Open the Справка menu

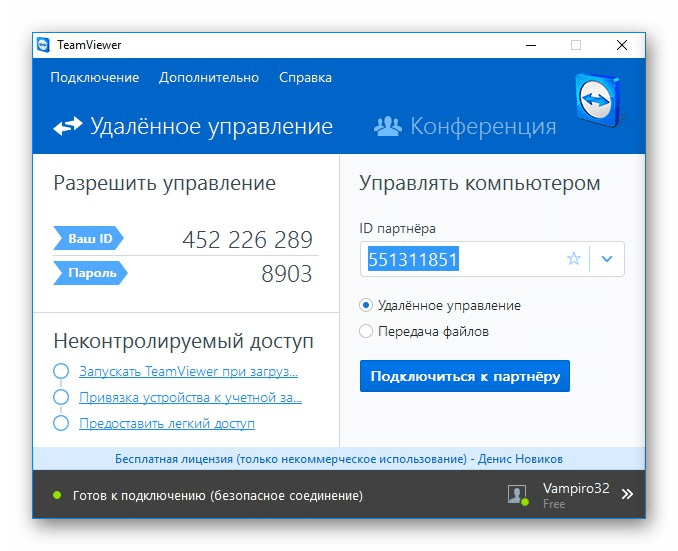pyautogui.click(x=305, y=77)
